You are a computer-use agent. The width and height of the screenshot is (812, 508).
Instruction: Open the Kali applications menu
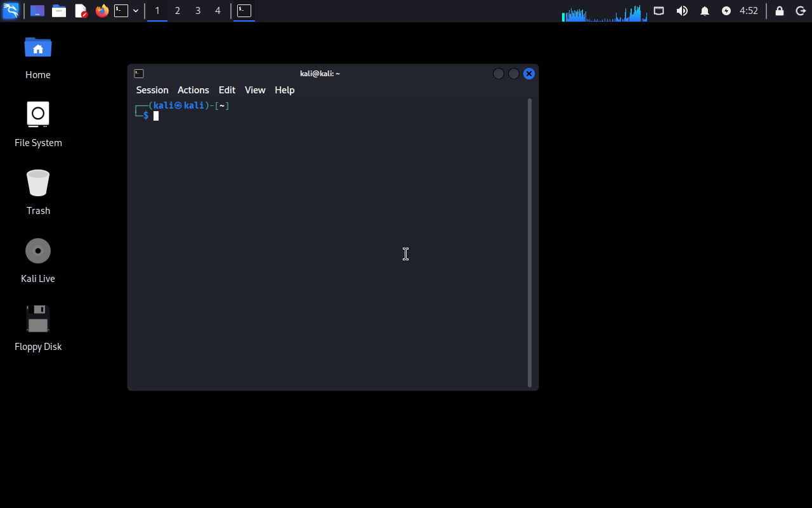coord(11,11)
